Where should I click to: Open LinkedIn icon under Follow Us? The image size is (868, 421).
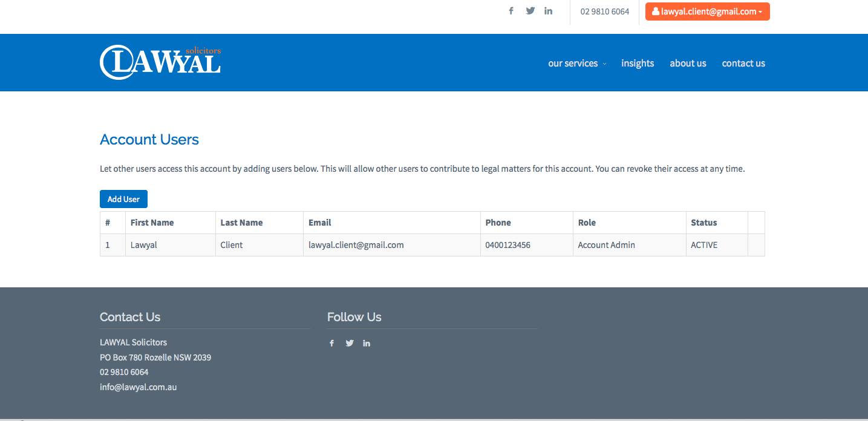[x=367, y=343]
